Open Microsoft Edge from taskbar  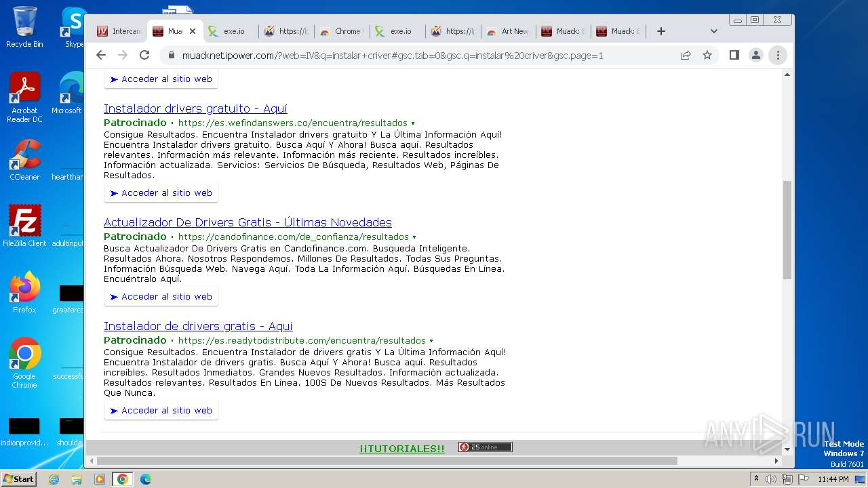coord(145,479)
